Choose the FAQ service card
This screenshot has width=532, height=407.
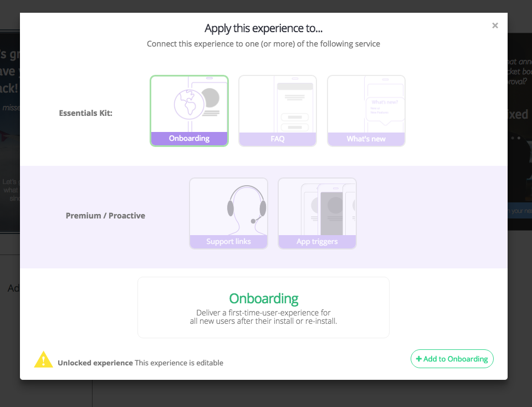tap(278, 111)
